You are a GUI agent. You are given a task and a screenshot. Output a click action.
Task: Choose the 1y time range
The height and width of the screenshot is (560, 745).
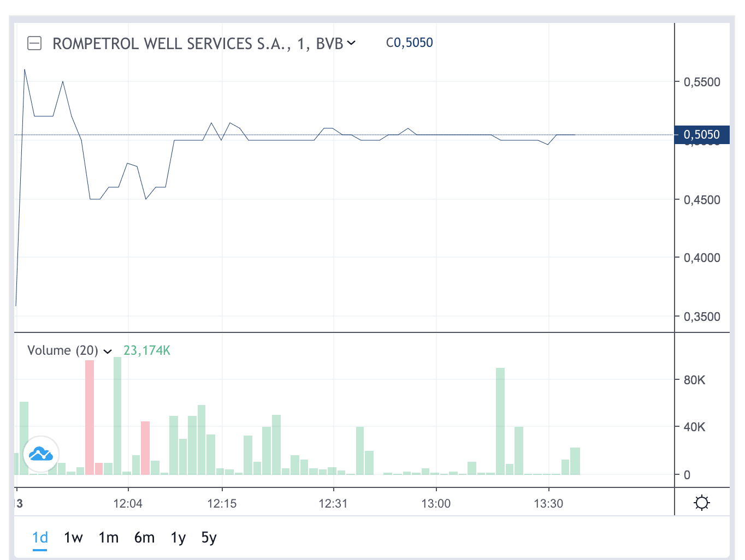[178, 538]
